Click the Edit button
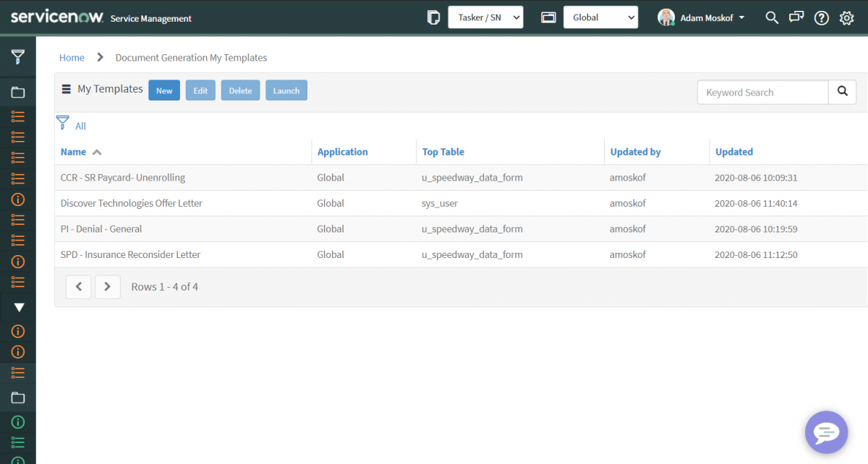Viewport: 868px width, 464px height. click(200, 90)
